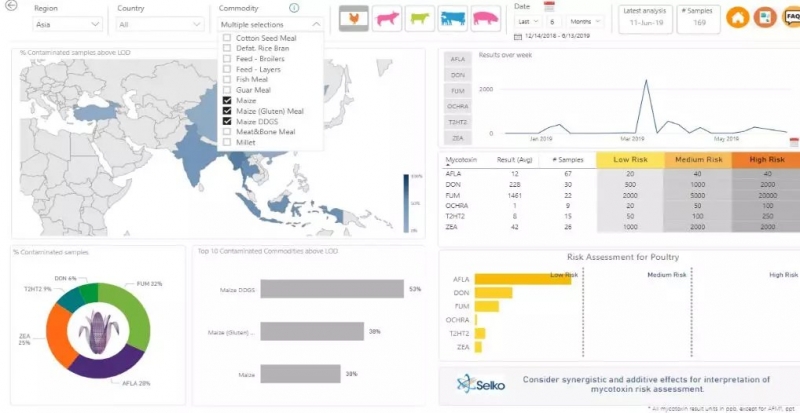Check Feed - Layers commodity
Image resolution: width=800 pixels, height=413 pixels.
(x=227, y=69)
